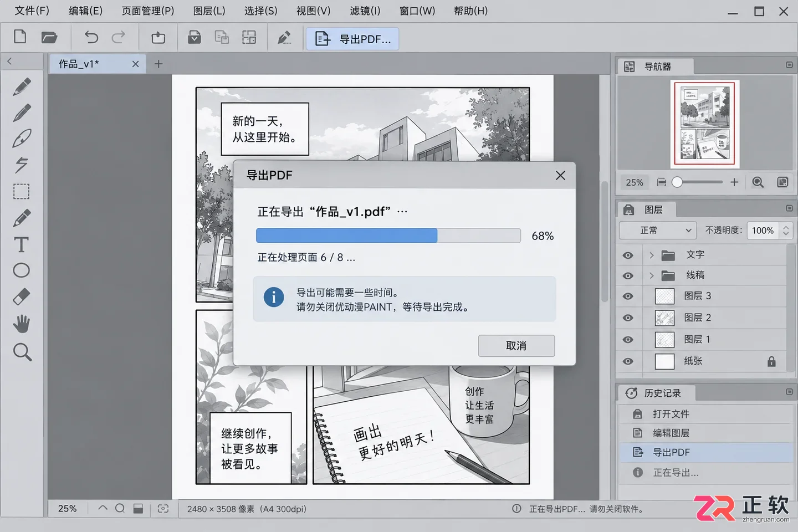
Task: Click the 导出PDF... toolbar button
Action: (x=352, y=39)
